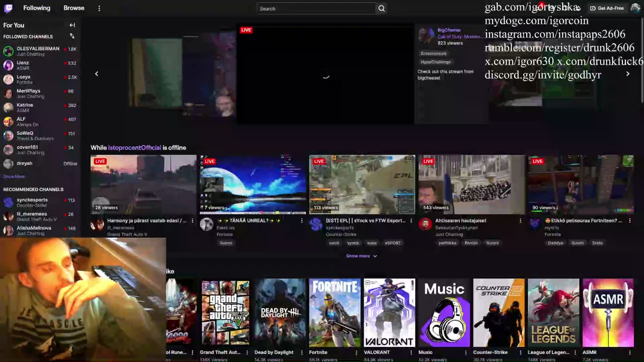Open options for Fortnite category
This screenshot has width=644, height=362.
pos(356,352)
